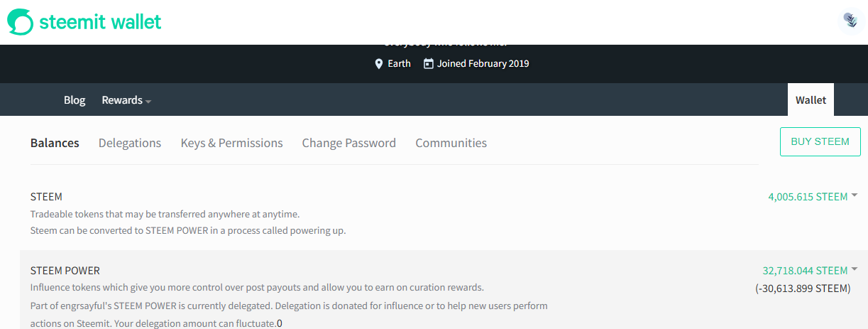Go to the Blog page
This screenshot has width=868, height=329.
coord(75,100)
